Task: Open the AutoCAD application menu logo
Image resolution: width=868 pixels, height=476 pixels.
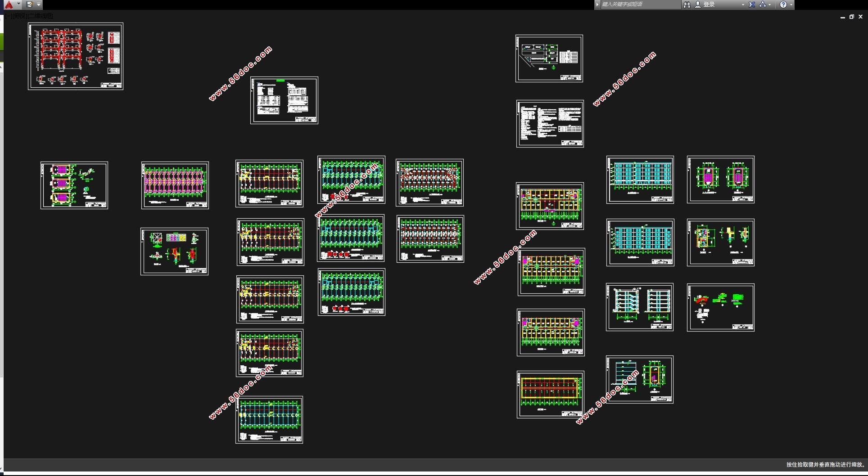Action: pyautogui.click(x=9, y=4)
